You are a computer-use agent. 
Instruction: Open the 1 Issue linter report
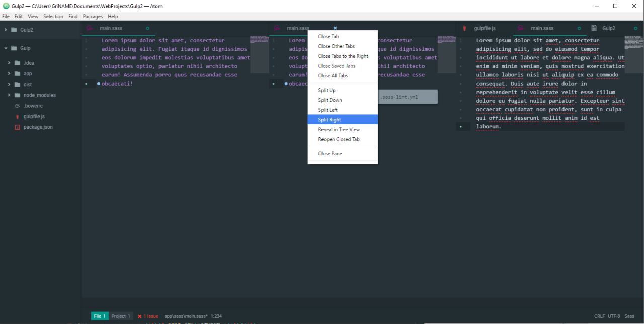(148, 316)
